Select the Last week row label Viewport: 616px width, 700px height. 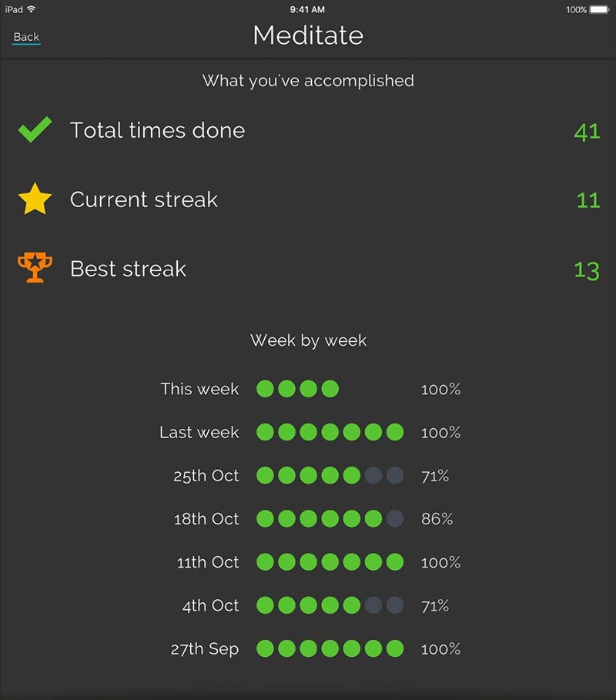pyautogui.click(x=199, y=433)
